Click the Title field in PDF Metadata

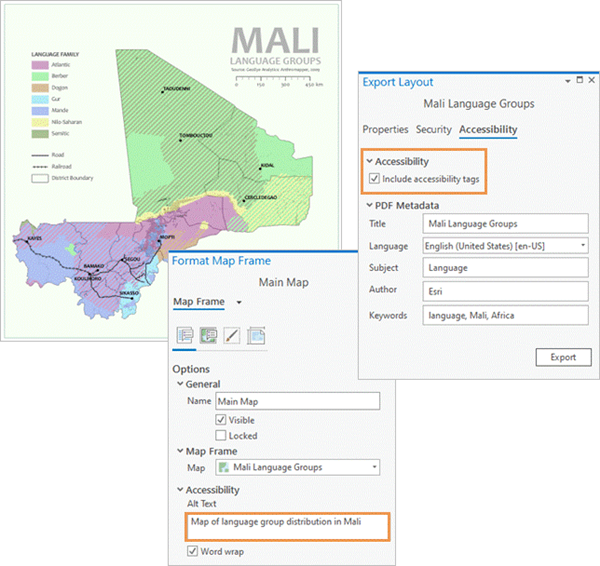tap(505, 223)
